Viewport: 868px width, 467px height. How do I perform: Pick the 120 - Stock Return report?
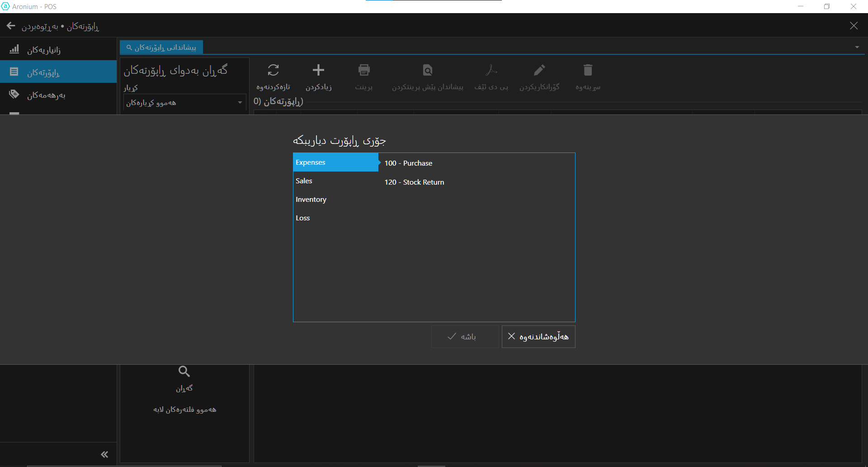414,182
